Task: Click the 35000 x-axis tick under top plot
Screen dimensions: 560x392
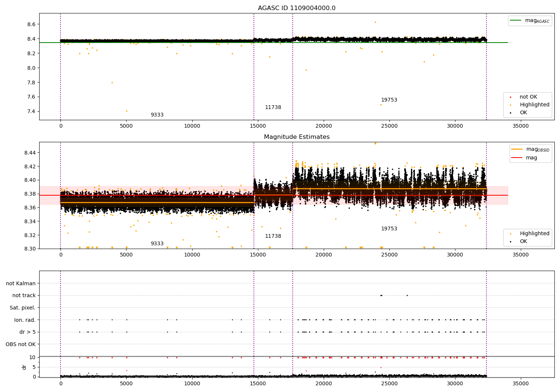Action: click(x=521, y=126)
